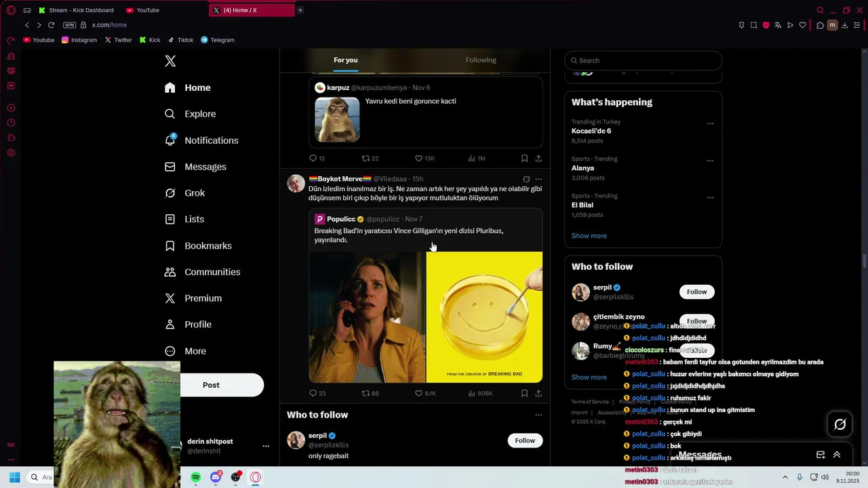868x488 pixels.
Task: Follow serpil in sidebar Who to follow
Action: click(696, 292)
